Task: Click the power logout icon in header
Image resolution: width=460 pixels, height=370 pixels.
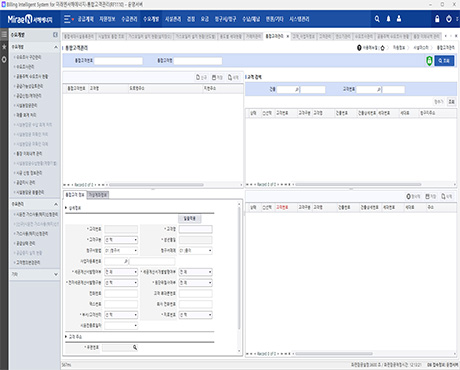Action: pyautogui.click(x=449, y=19)
